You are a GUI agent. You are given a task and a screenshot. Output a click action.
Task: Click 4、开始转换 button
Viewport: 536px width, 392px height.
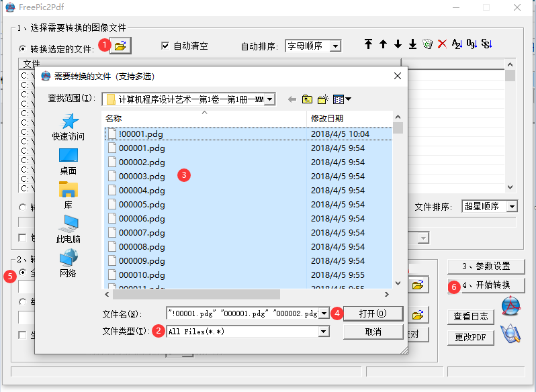coord(486,285)
